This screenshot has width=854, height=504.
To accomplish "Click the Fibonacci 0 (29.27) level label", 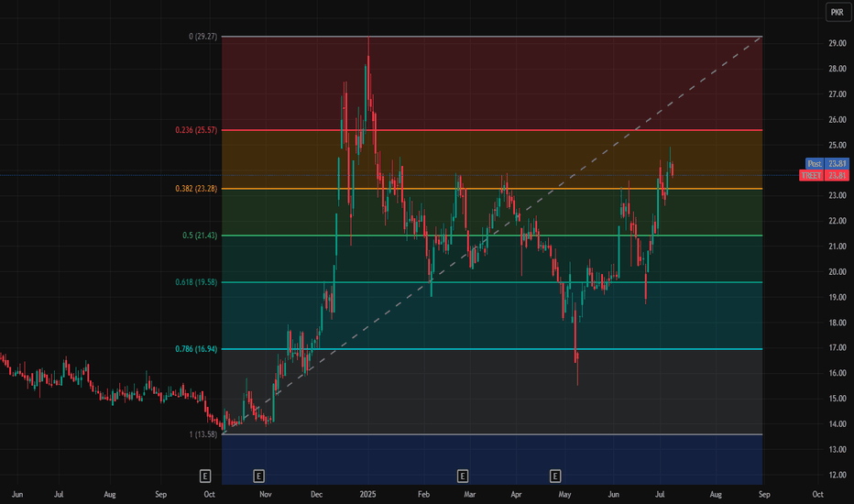I will (203, 37).
